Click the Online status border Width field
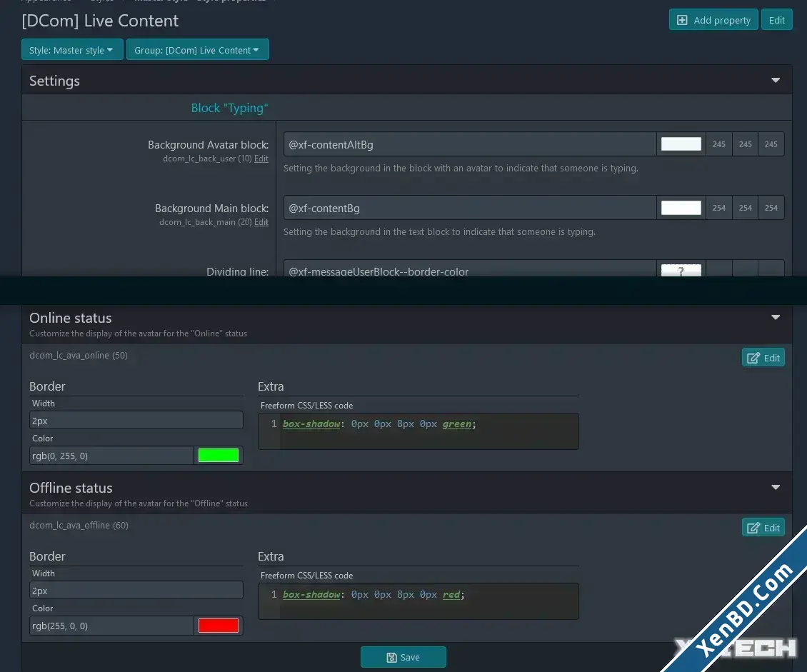The width and height of the screenshot is (807, 672). [136, 421]
